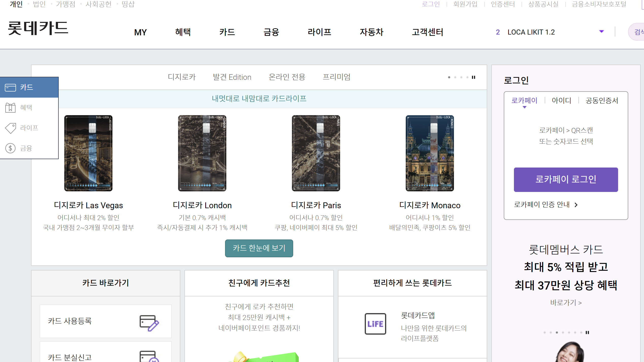Expand the LOCA LIKIT 1.2 ranking dropdown
644x362 pixels.
click(x=601, y=32)
